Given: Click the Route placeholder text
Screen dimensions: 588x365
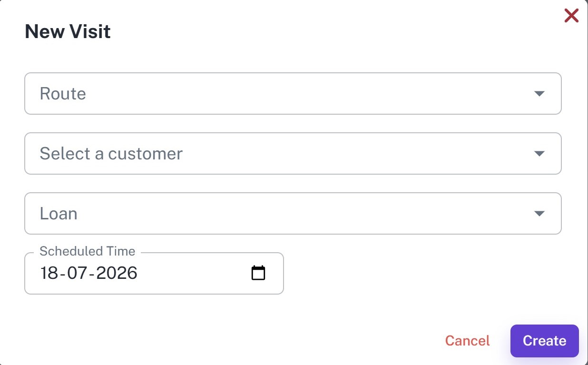Looking at the screenshot, I should (63, 94).
